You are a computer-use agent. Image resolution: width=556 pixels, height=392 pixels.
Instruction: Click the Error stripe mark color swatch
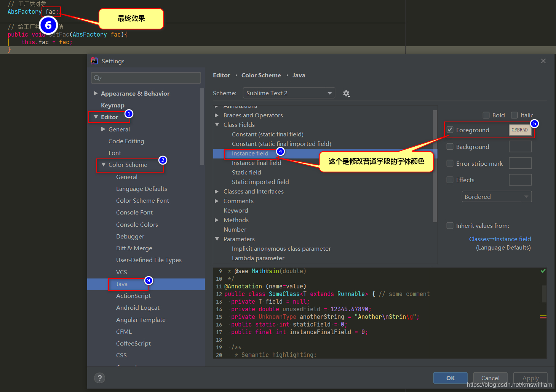point(520,163)
